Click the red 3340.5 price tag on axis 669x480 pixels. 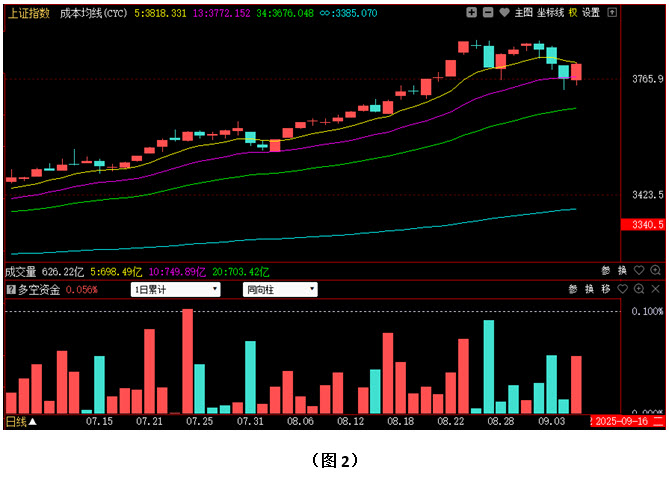click(x=643, y=224)
